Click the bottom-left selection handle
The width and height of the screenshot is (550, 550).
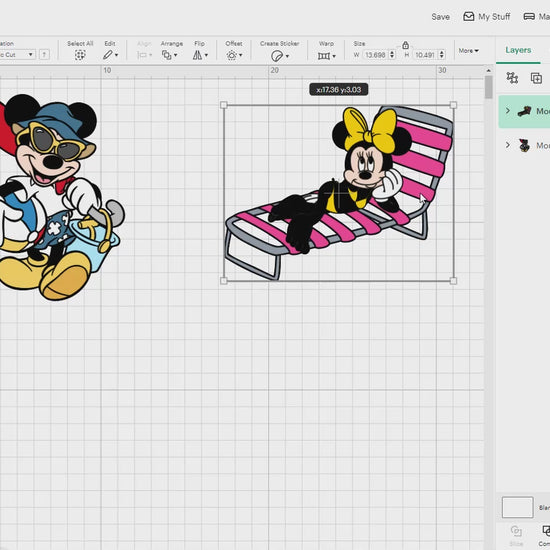pyautogui.click(x=224, y=281)
